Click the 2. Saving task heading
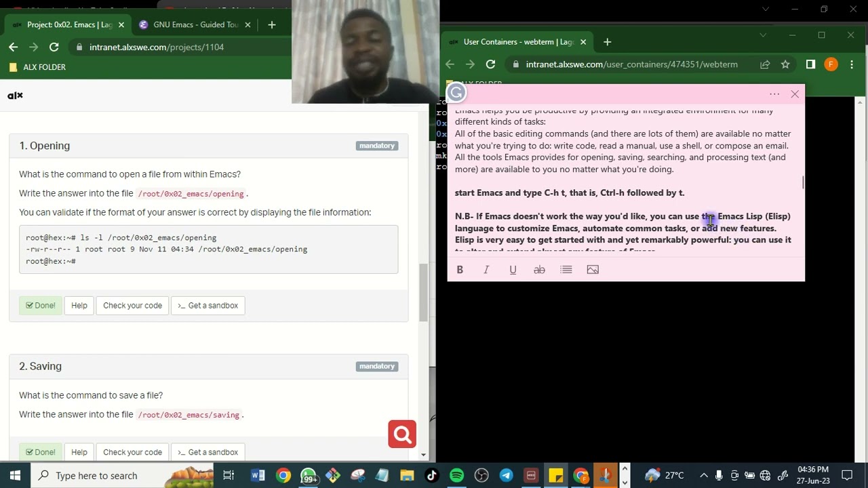868x488 pixels. [41, 366]
